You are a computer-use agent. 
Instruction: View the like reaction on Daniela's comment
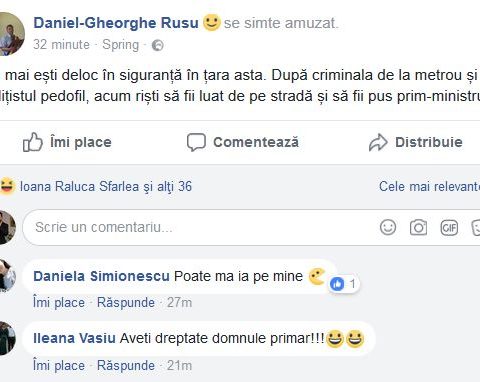tap(344, 284)
